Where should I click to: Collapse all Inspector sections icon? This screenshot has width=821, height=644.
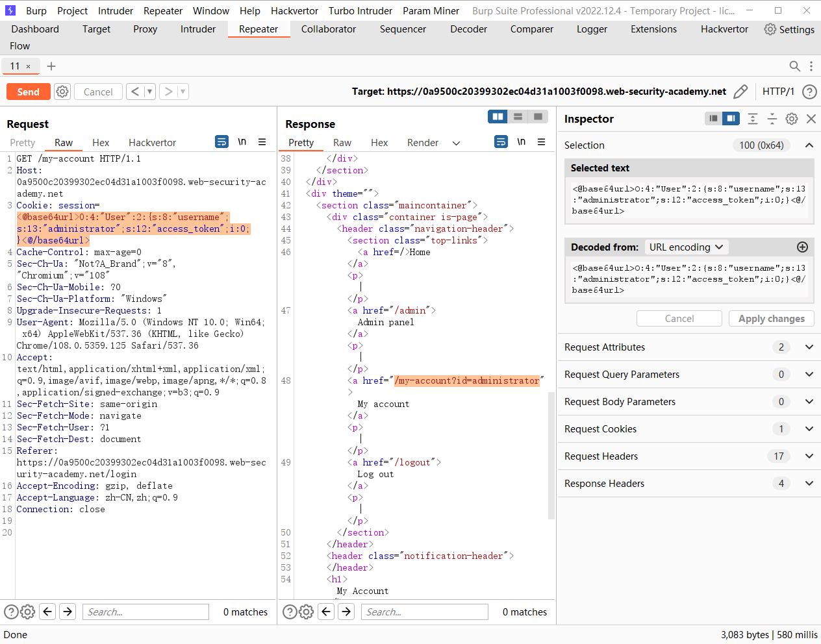tap(772, 118)
